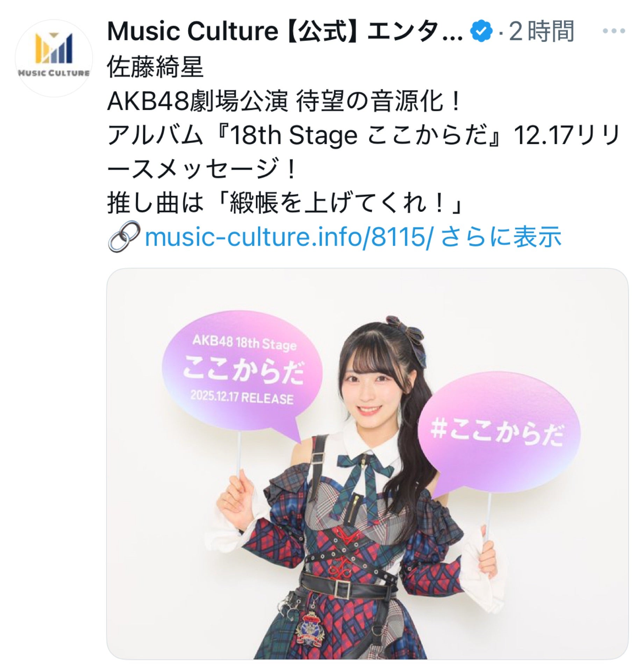Click the ースメッセージ！ text line
Viewport: 644px width, 671px height.
click(x=202, y=169)
